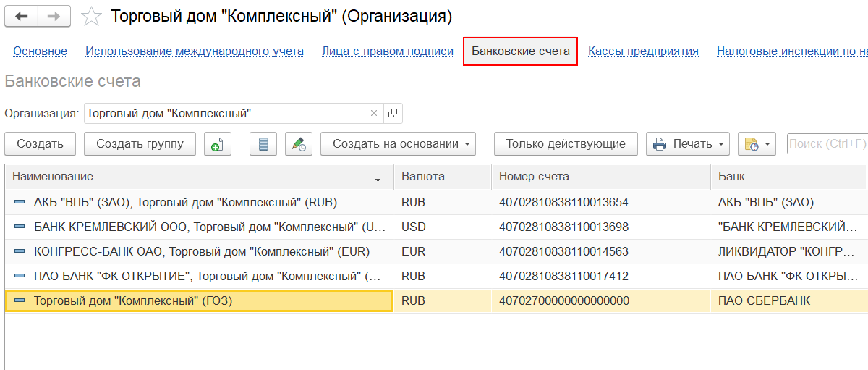Click the Создать button
This screenshot has height=370, width=868.
[41, 144]
